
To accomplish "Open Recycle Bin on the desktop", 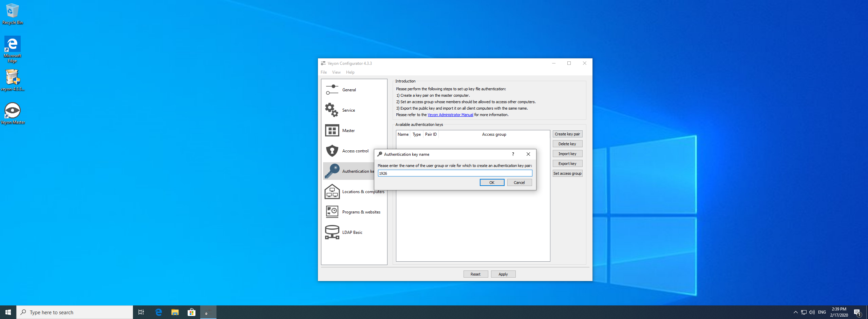I will tap(13, 14).
